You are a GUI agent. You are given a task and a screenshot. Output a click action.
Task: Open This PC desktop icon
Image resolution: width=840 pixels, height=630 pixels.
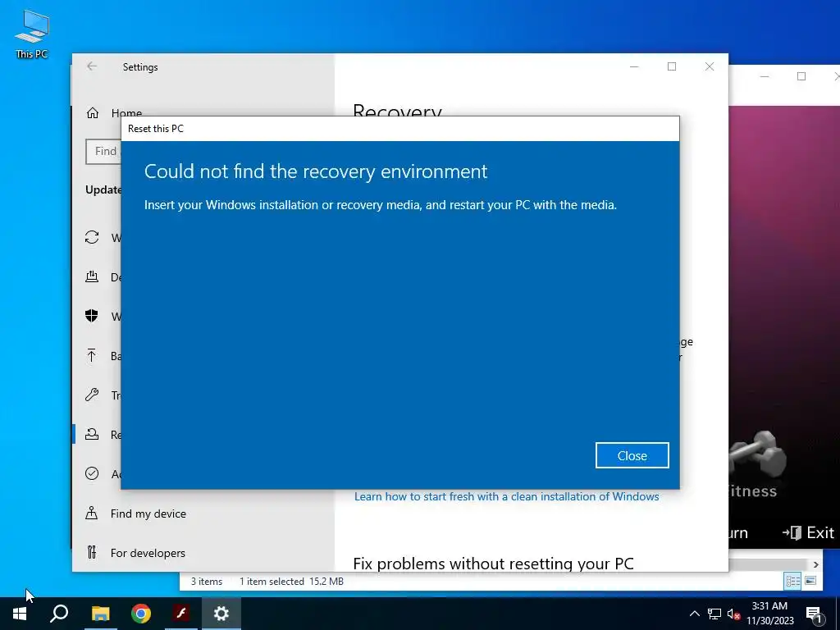32,34
